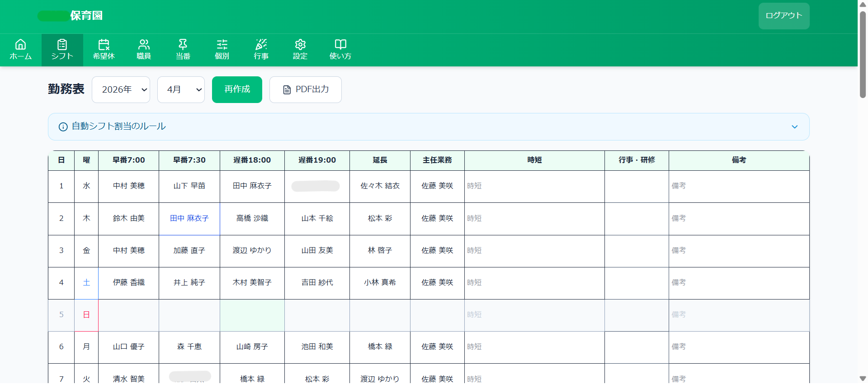The width and height of the screenshot is (868, 384).
Task: Select 小林 真希 cell
Action: pyautogui.click(x=380, y=283)
